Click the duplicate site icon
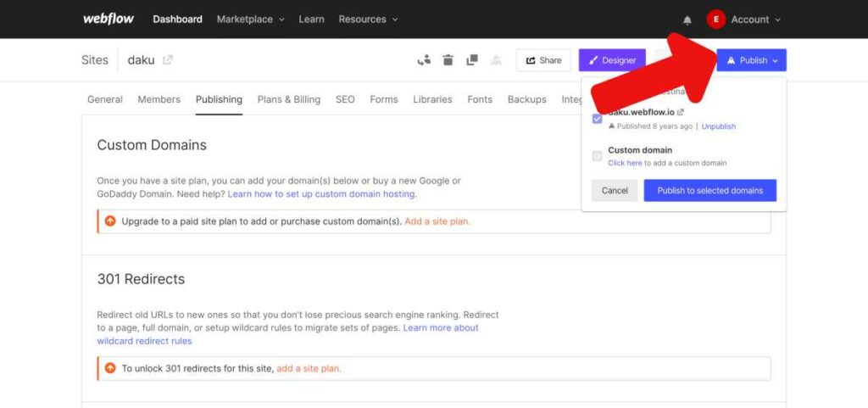This screenshot has height=408, width=868. (472, 60)
